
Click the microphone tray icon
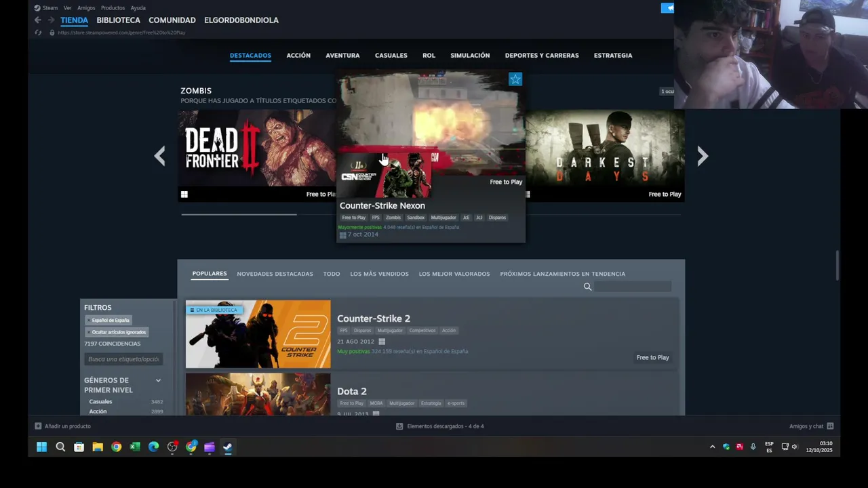tap(753, 447)
